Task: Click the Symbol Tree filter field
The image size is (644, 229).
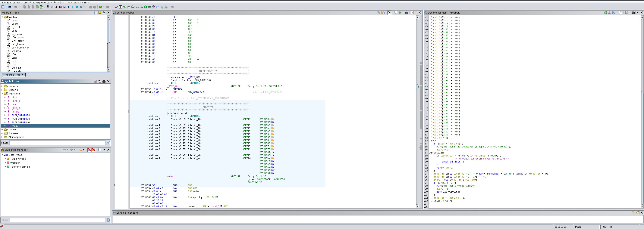Action: tap(57, 143)
